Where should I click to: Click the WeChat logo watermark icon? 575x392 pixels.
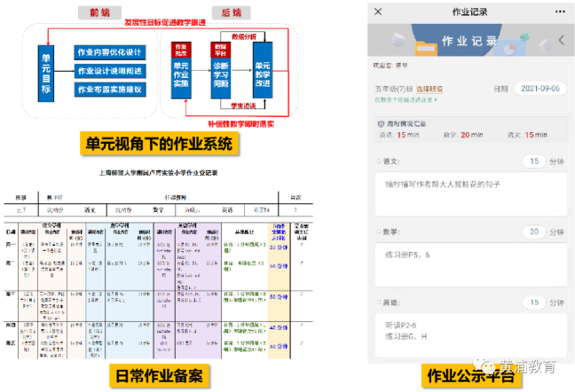click(x=484, y=365)
